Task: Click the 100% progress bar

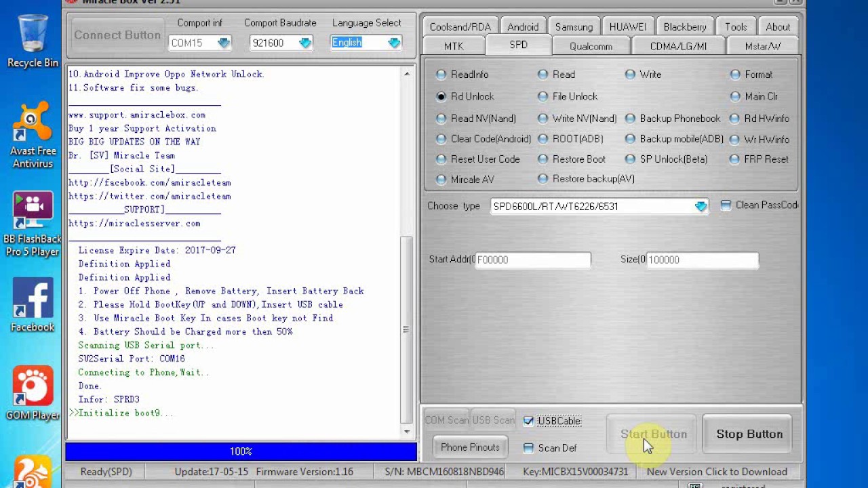Action: pos(241,451)
